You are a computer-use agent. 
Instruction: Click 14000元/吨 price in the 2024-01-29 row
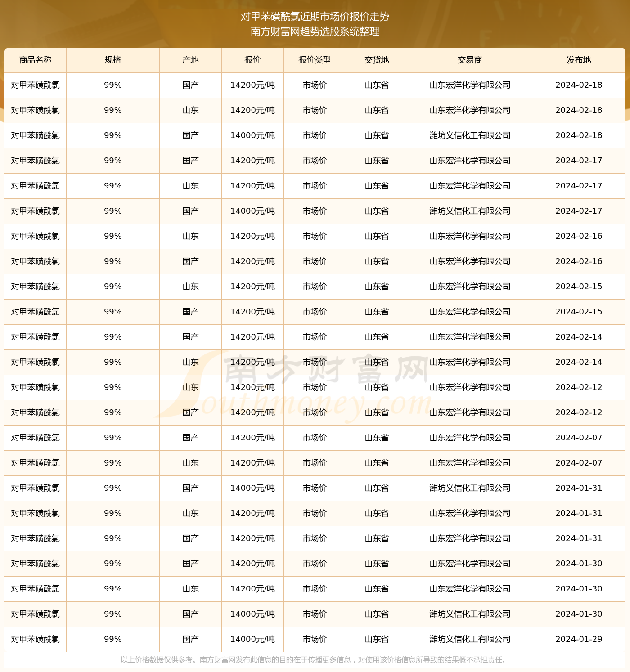click(x=252, y=639)
